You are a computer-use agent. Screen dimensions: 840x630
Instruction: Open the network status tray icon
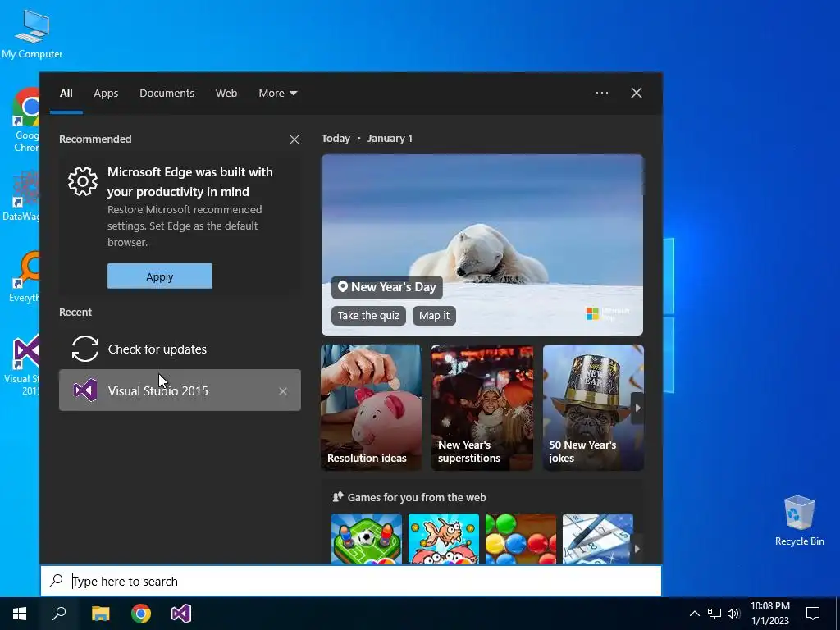[x=714, y=614]
